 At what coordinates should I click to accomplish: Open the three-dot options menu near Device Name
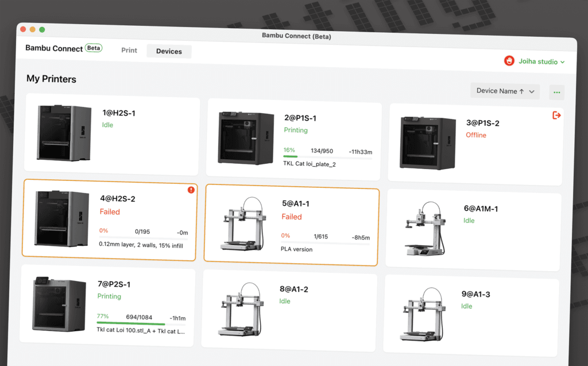[555, 92]
